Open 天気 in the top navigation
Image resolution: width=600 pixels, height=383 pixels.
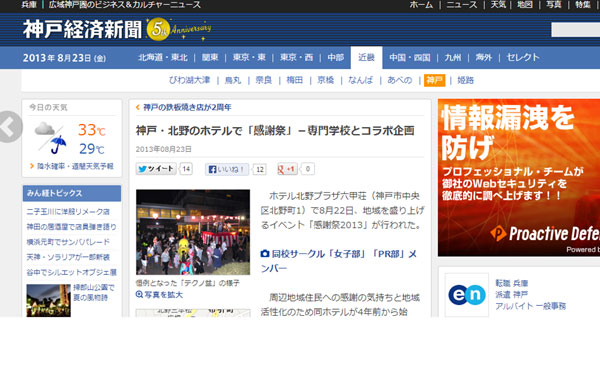coord(499,5)
